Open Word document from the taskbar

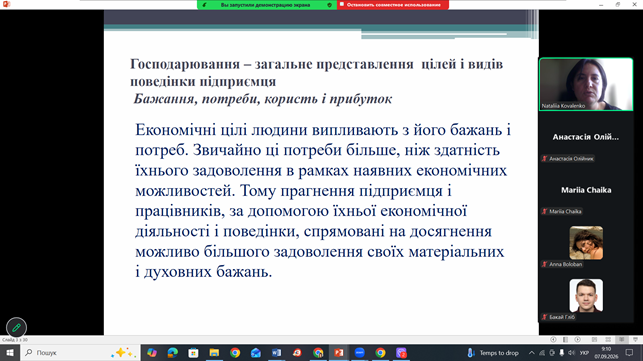(x=276, y=353)
